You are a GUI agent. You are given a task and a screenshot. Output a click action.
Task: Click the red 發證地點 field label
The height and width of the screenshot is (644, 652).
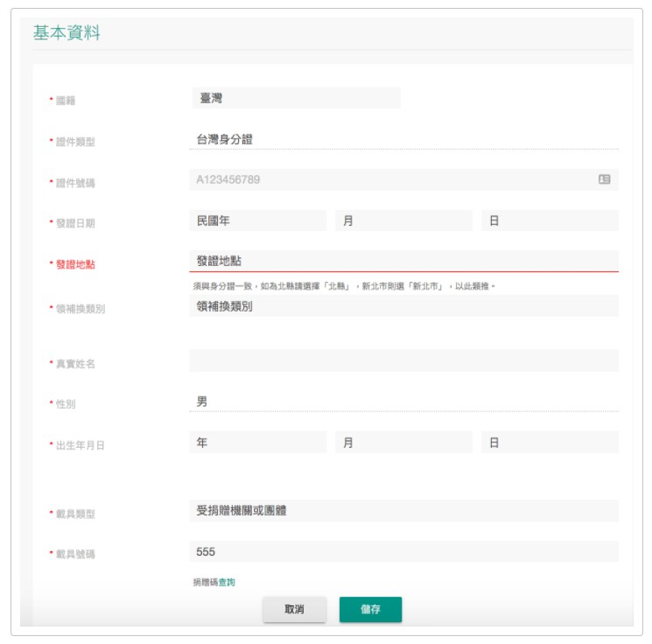coord(75,264)
